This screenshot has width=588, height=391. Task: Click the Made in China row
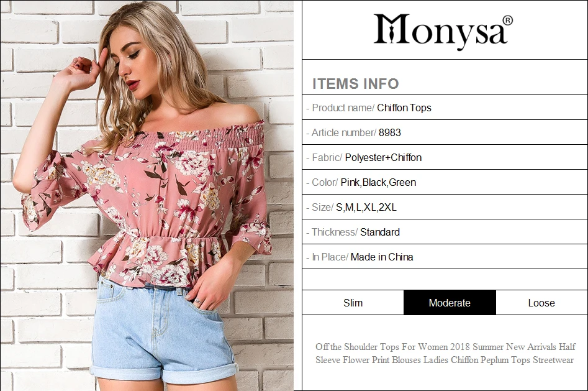coord(445,257)
